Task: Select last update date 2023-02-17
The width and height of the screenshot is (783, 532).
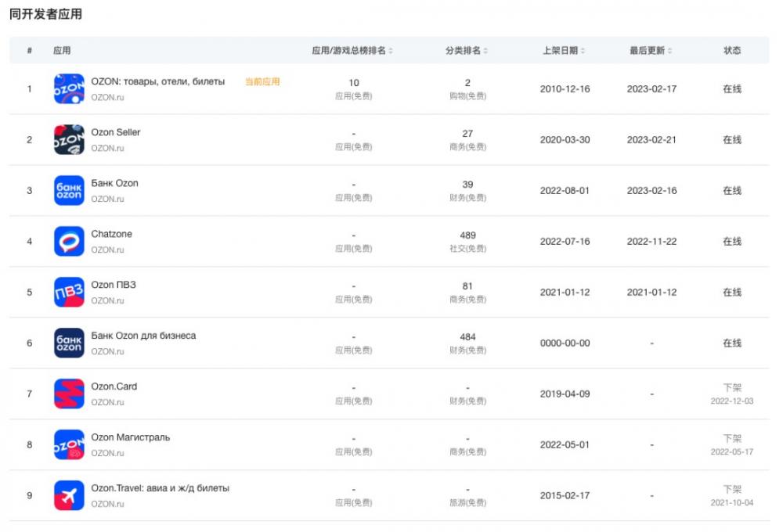Action: [651, 89]
